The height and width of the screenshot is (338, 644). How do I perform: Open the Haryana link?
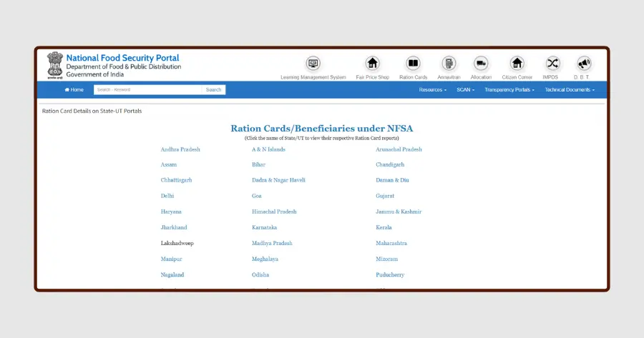tap(171, 212)
